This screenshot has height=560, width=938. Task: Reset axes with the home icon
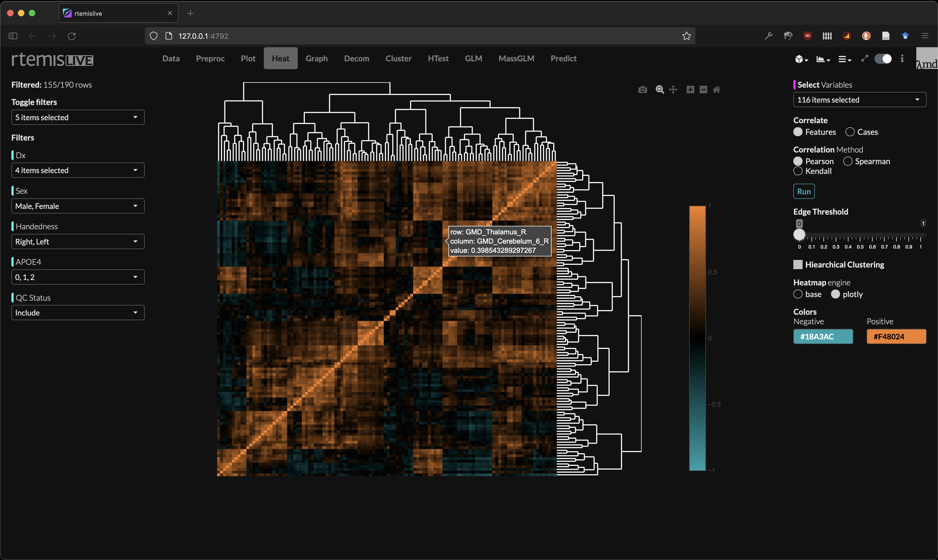(717, 90)
